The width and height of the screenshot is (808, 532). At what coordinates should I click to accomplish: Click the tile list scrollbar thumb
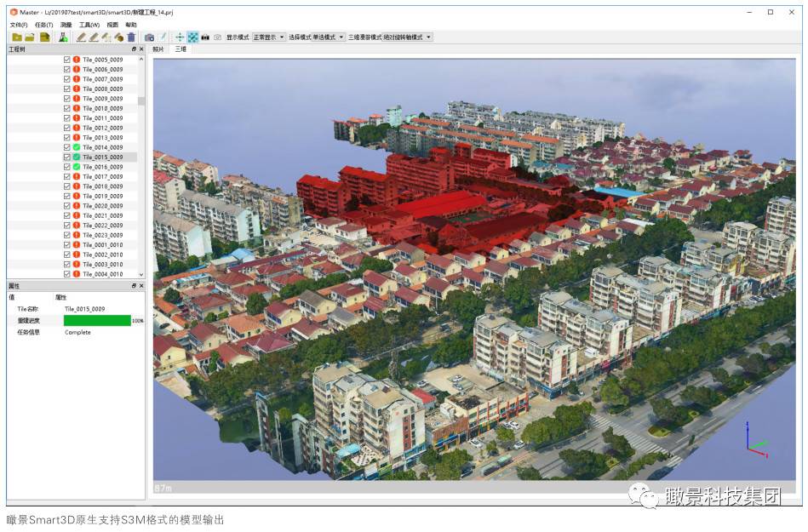tap(141, 101)
